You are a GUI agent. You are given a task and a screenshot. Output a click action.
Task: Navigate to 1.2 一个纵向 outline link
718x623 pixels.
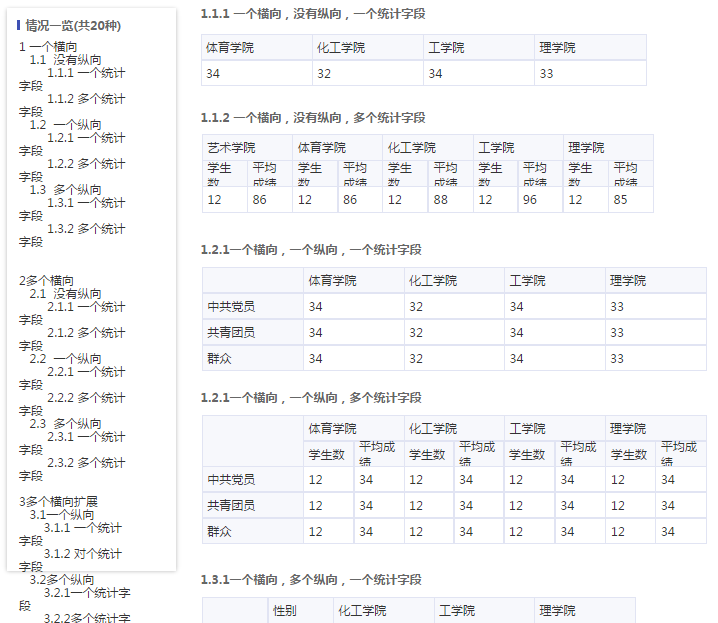(65, 125)
